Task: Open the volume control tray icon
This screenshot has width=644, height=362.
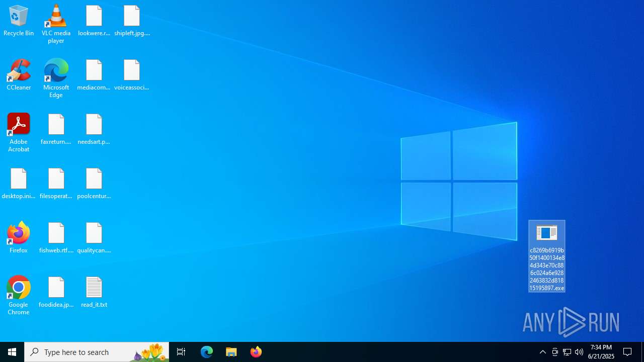Action: 579,352
